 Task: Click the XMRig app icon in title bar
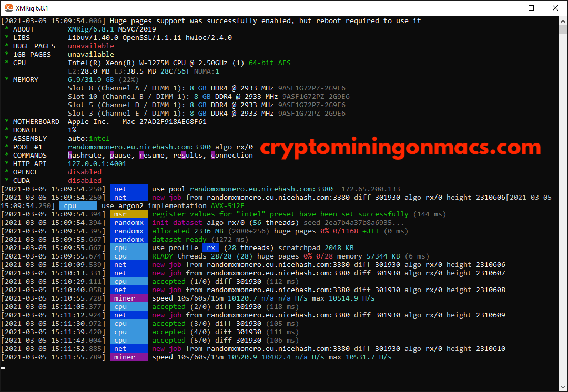(x=9, y=8)
